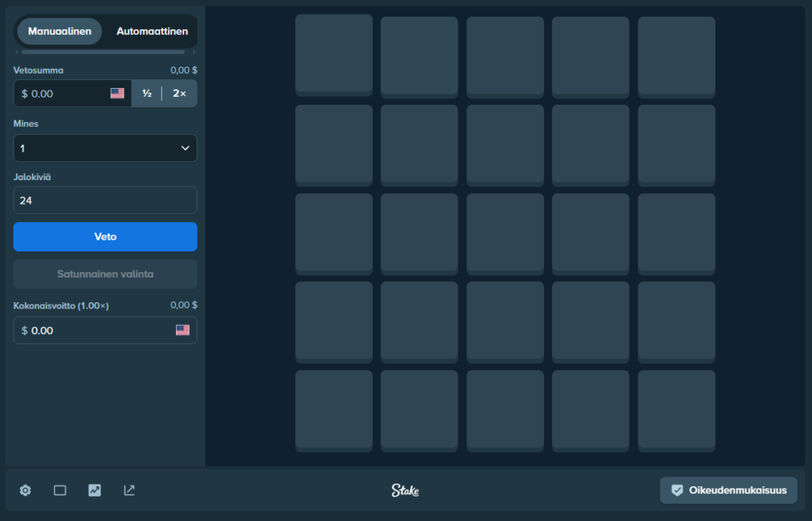Click the Satunnainen valinta button
This screenshot has height=521, width=812.
pyautogui.click(x=105, y=274)
